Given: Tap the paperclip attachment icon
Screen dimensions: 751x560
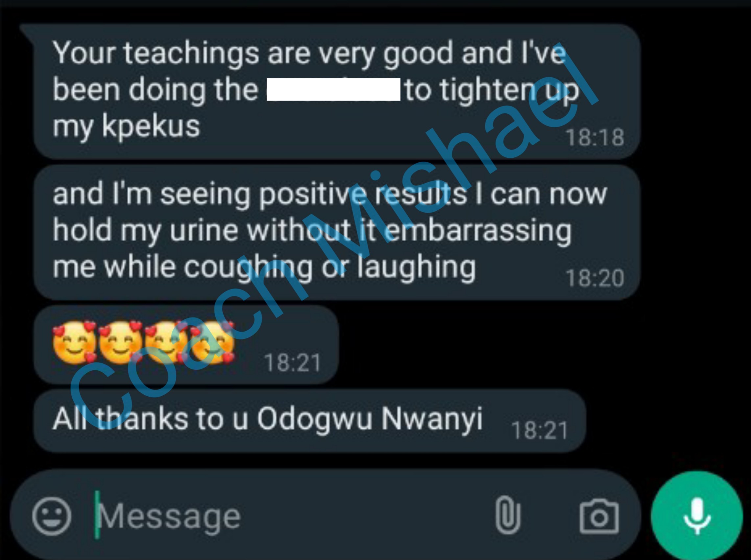Looking at the screenshot, I should point(507,515).
